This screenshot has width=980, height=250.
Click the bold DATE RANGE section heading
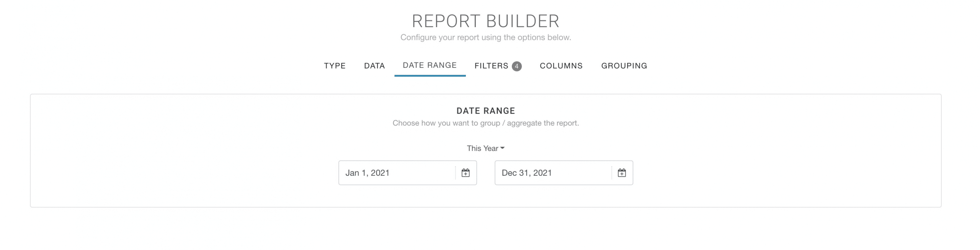tap(485, 111)
